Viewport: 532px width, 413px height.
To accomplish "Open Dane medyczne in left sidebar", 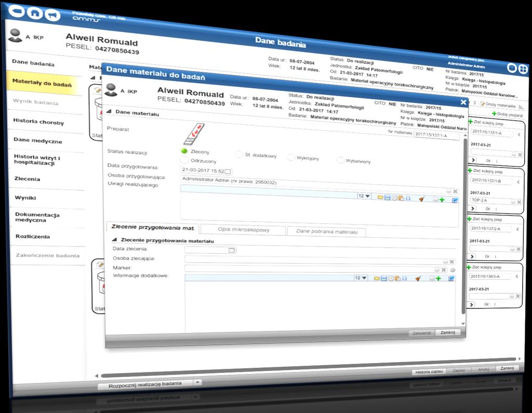I will (37, 140).
